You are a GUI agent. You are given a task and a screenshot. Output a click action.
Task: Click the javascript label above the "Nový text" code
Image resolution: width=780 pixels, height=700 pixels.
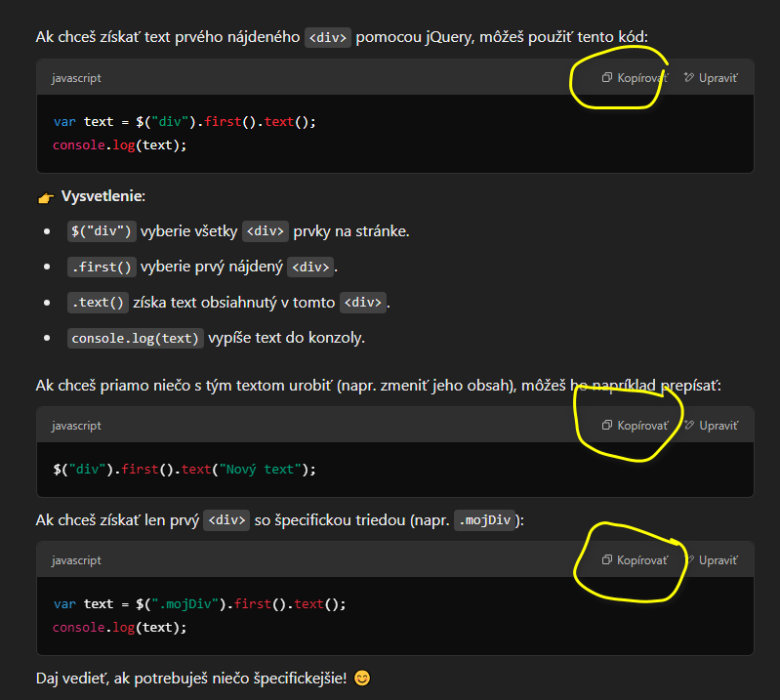click(76, 426)
